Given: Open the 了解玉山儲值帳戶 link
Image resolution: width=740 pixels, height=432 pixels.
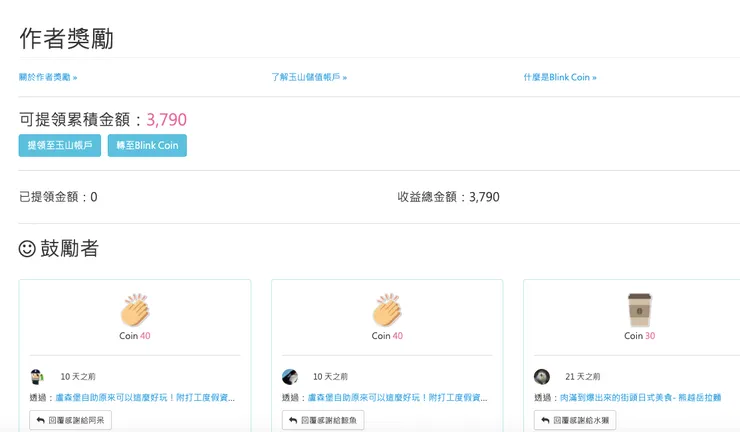Looking at the screenshot, I should [309, 77].
